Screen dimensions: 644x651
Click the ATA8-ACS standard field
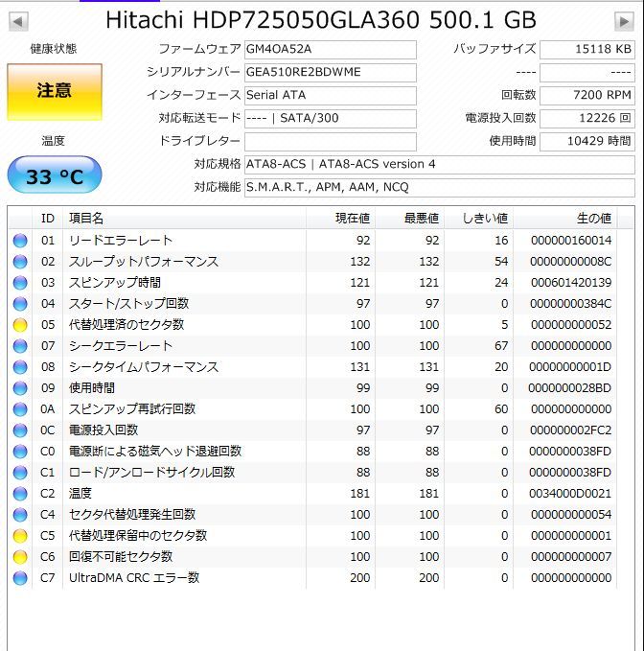point(440,165)
